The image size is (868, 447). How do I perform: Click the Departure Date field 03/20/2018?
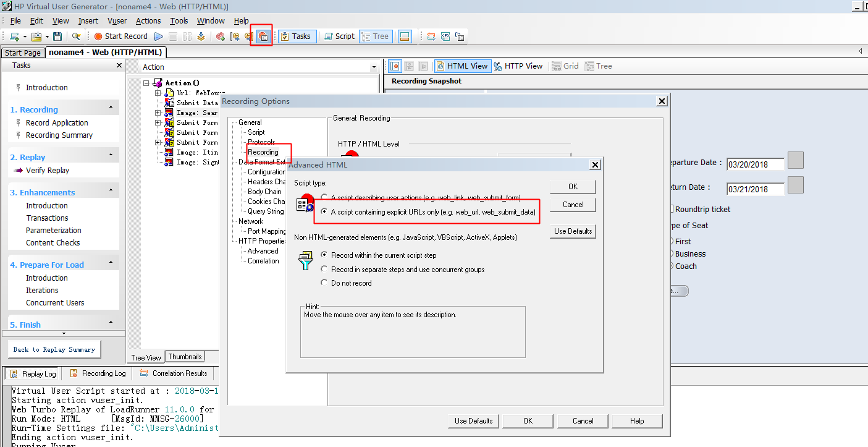pyautogui.click(x=756, y=164)
